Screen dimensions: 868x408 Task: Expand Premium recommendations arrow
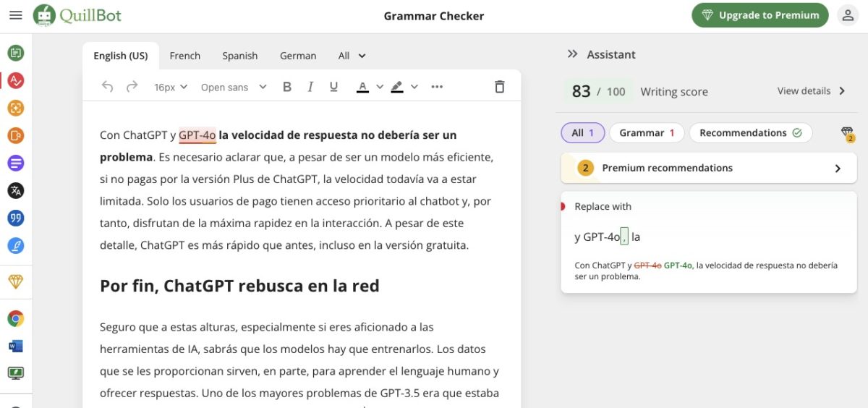(838, 169)
